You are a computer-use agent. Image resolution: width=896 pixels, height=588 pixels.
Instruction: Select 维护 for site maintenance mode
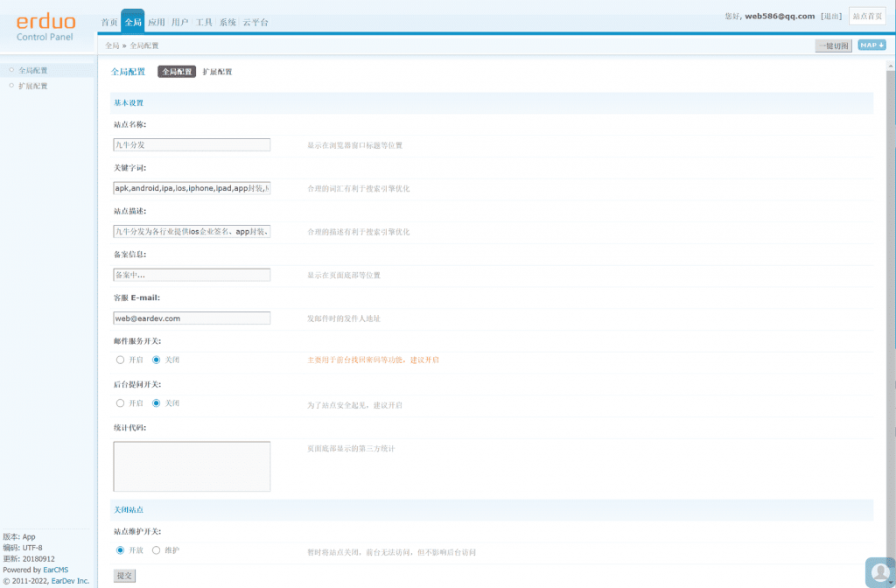tap(157, 550)
